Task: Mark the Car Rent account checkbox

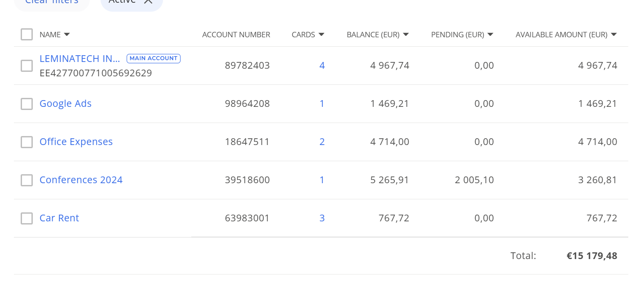Action: [27, 219]
